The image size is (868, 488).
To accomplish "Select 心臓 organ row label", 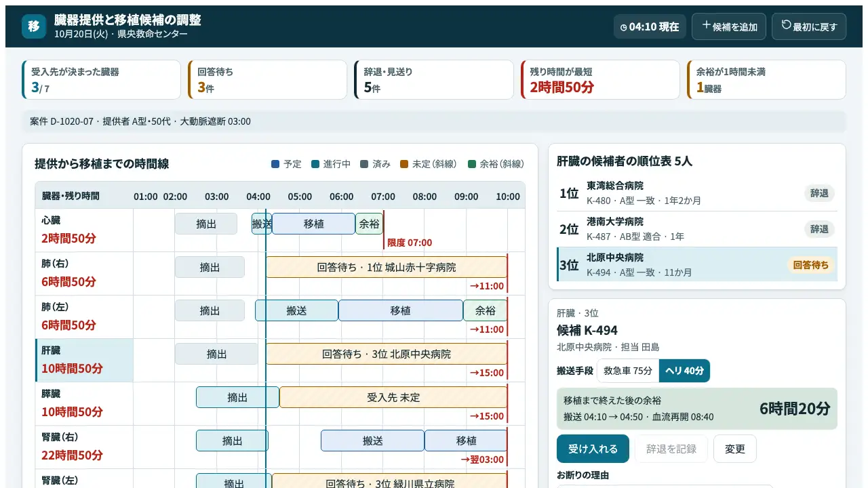I will coord(84,230).
